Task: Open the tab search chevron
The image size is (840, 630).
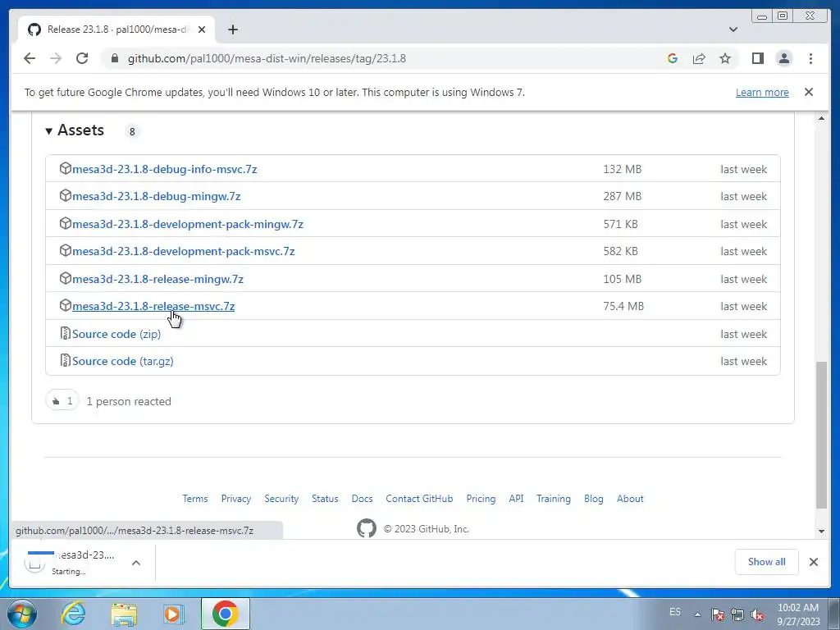Action: pos(733,30)
